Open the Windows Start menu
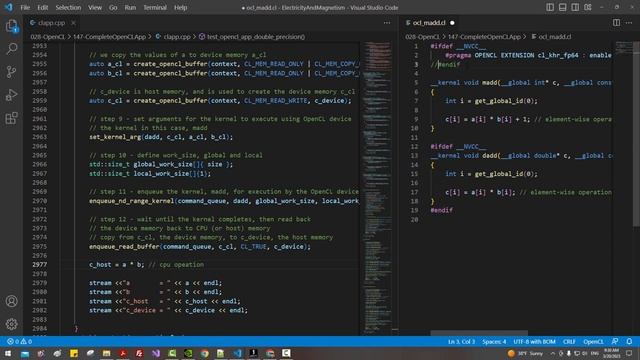The width and height of the screenshot is (640, 360). coord(8,353)
